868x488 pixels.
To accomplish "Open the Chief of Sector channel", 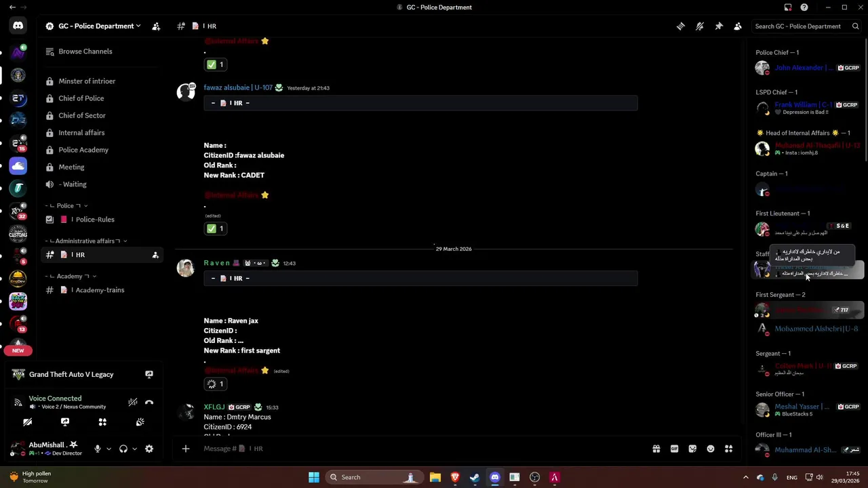I will pos(82,116).
